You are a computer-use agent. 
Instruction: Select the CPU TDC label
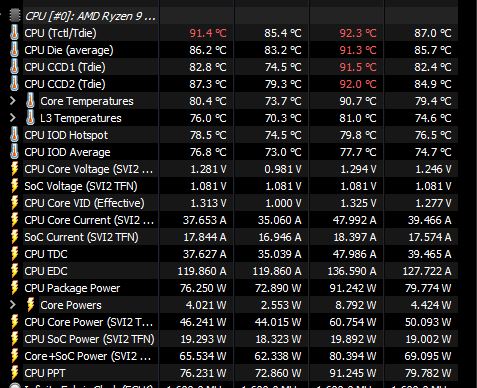click(x=46, y=254)
